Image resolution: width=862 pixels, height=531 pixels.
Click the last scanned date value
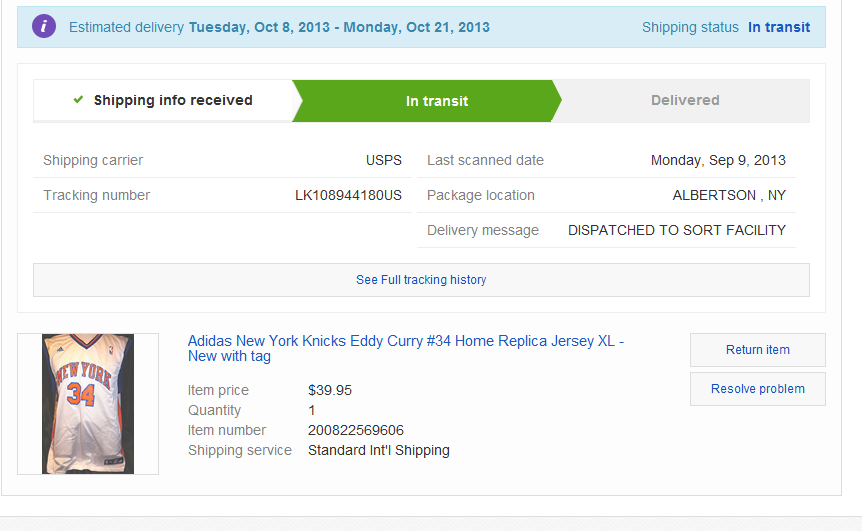[718, 160]
